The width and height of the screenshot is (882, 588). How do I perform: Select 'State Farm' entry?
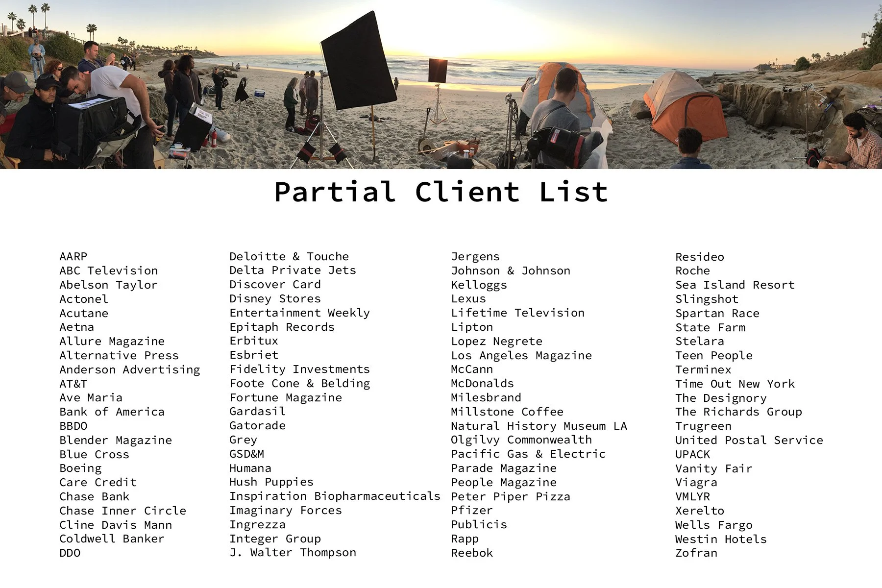710,327
